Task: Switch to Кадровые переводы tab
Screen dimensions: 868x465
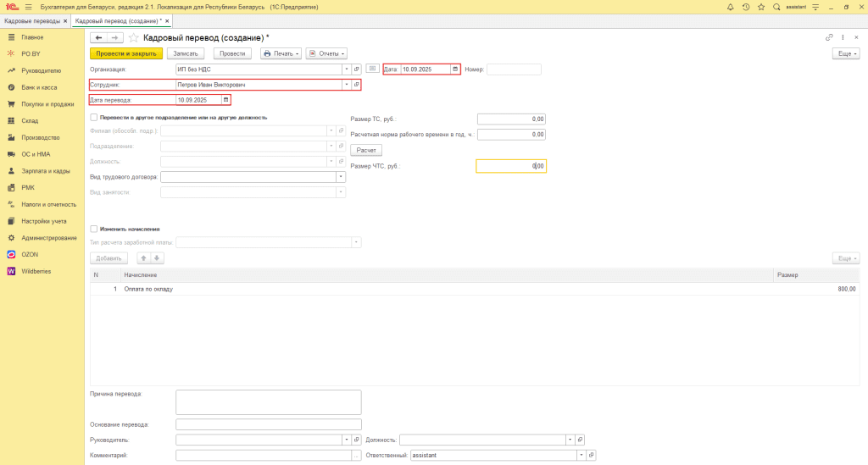Action: 32,21
